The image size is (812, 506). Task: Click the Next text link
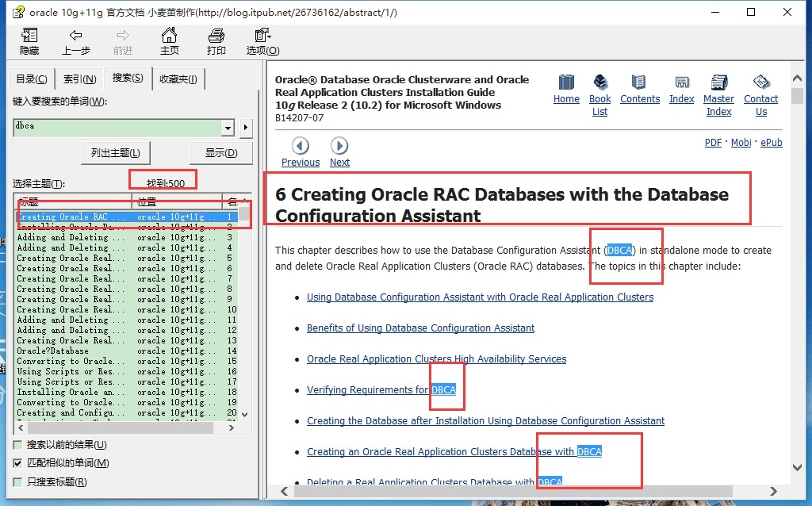[339, 162]
